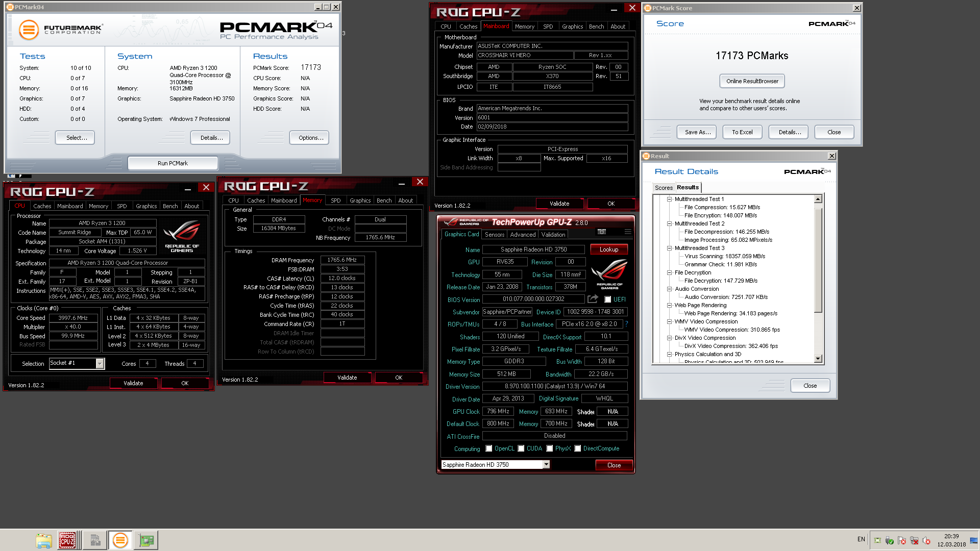
Task: Click the network disconnected tray icon
Action: [914, 540]
